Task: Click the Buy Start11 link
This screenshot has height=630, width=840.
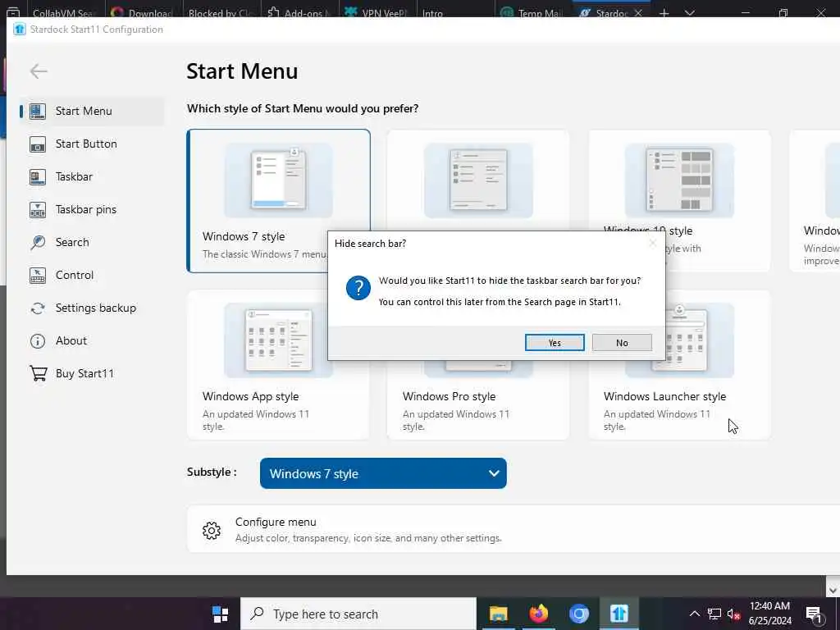Action: point(84,373)
